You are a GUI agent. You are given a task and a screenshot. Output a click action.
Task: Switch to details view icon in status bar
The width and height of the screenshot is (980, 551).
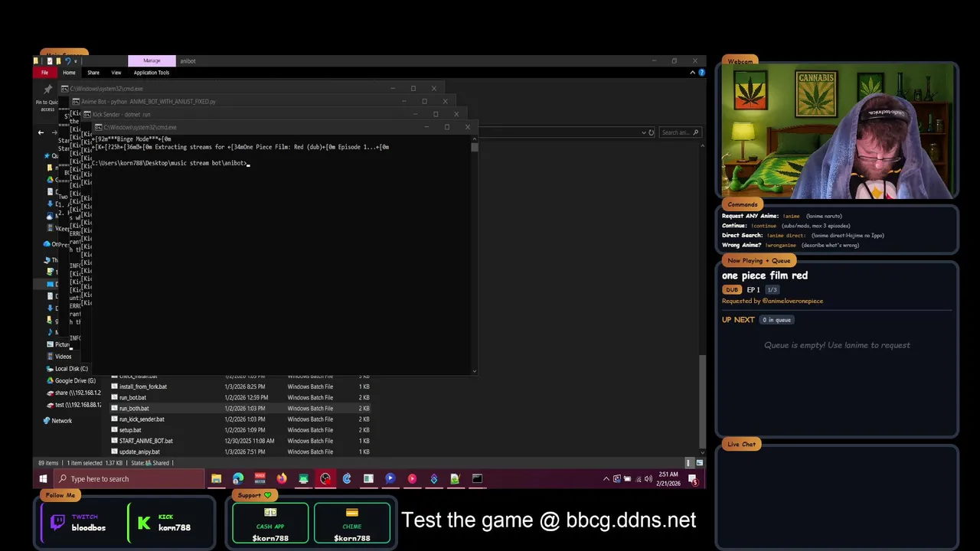pos(689,462)
